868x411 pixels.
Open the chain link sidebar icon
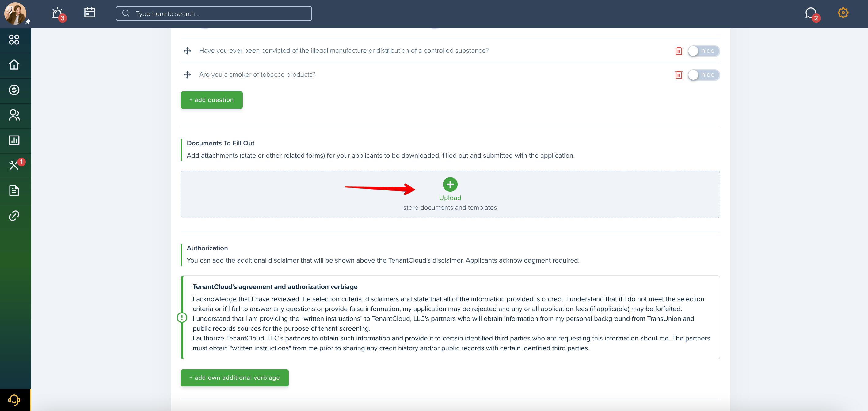pyautogui.click(x=14, y=215)
